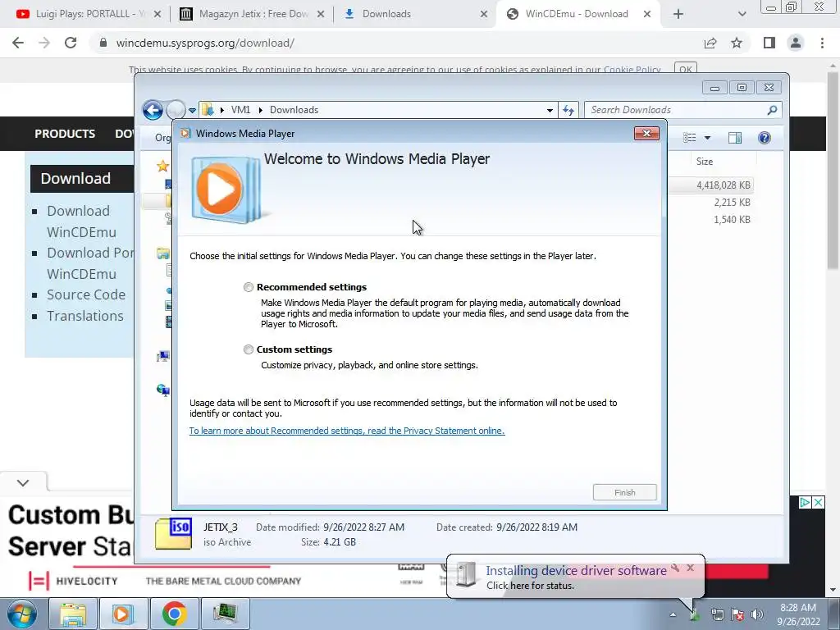Click the Size column header
Image resolution: width=840 pixels, height=630 pixels.
point(705,162)
